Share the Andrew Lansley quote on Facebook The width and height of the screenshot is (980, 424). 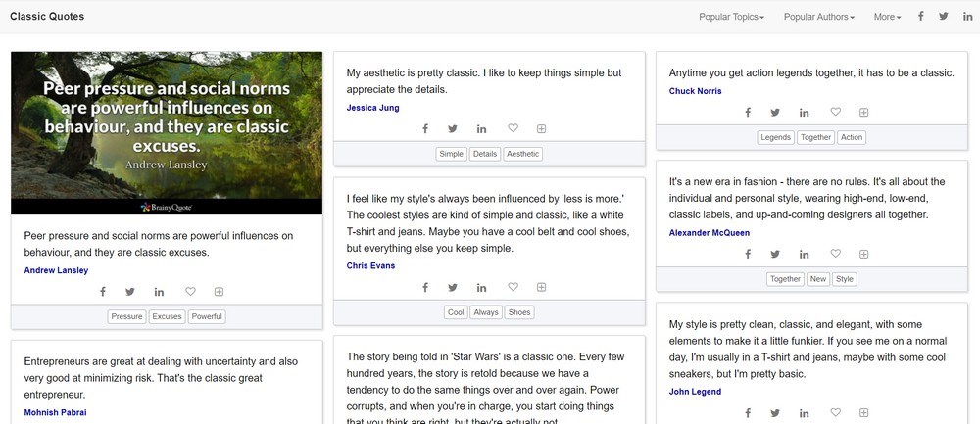point(103,292)
